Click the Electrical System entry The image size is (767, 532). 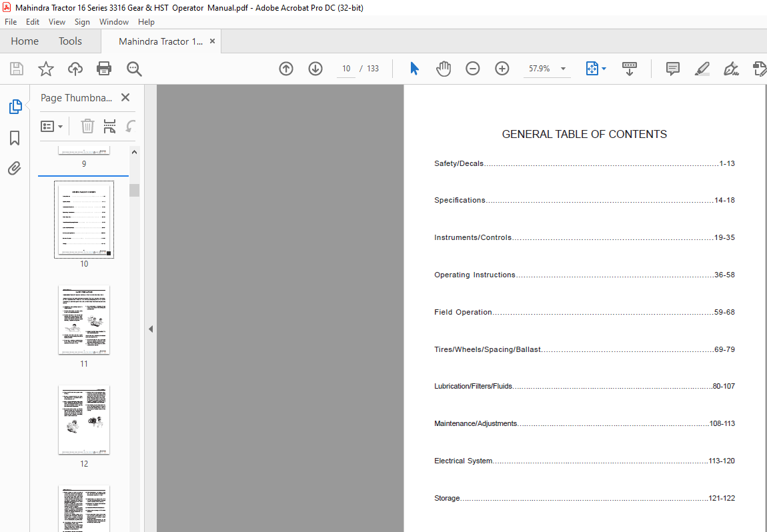coord(584,461)
